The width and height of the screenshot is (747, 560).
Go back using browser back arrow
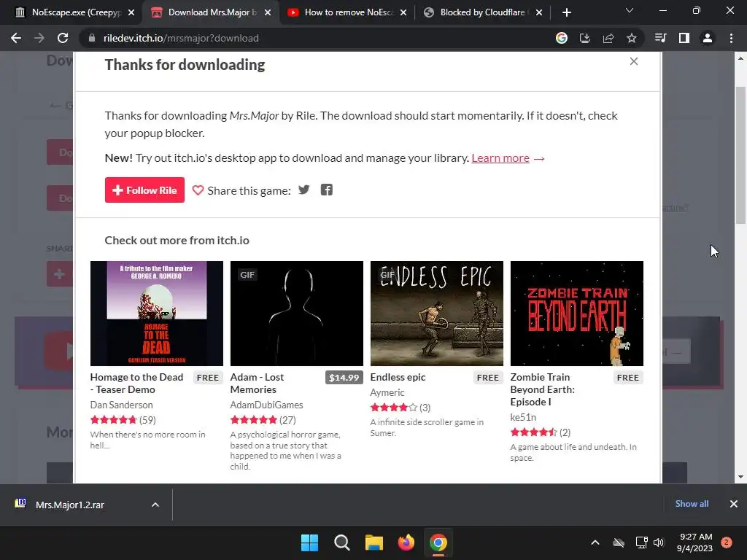click(16, 38)
